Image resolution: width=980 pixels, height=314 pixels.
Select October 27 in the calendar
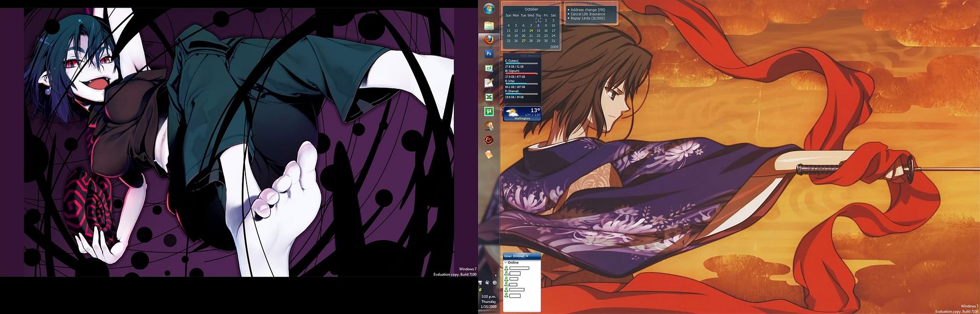pos(524,41)
